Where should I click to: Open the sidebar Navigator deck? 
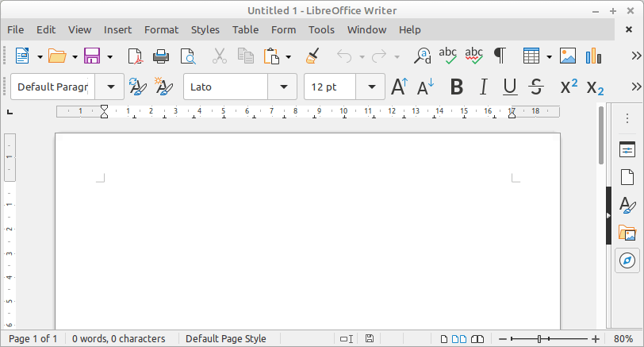(627, 260)
